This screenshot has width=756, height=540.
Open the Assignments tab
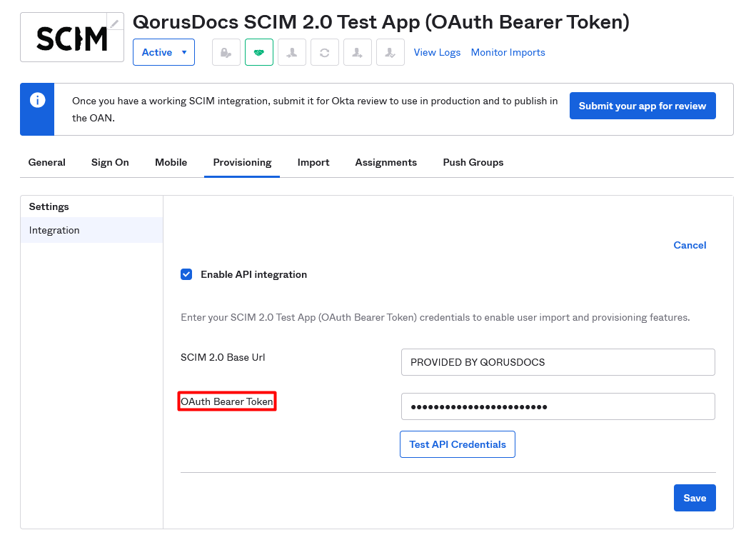point(385,162)
